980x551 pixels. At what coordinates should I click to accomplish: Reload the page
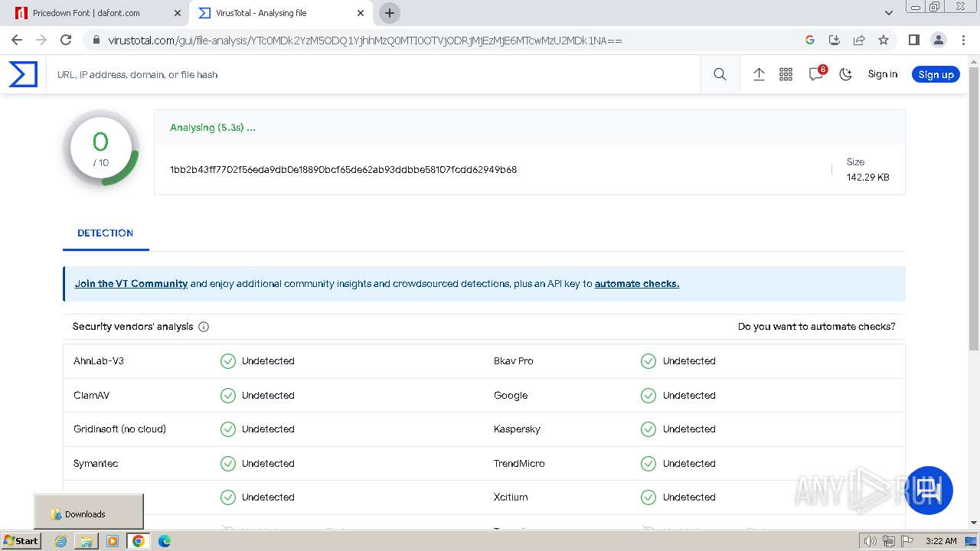[x=66, y=40]
